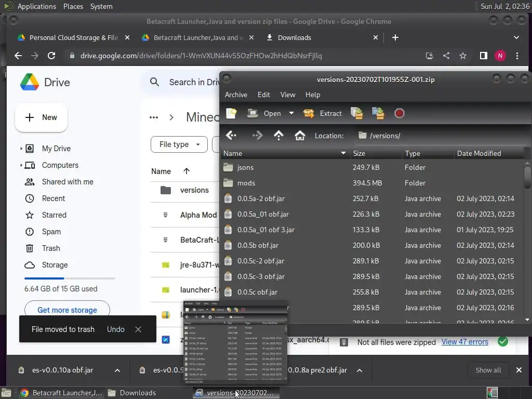Sort archive entries by Type column
Screen dimensions: 532x399
tap(428, 153)
